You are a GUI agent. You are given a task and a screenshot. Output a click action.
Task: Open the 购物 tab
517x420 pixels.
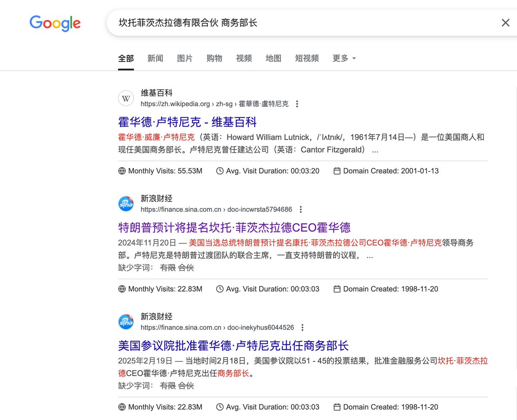tap(214, 58)
